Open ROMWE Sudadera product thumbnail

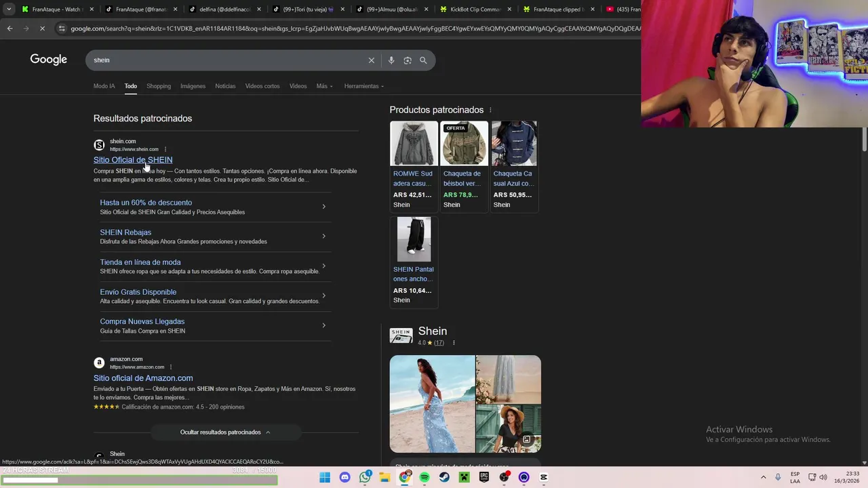[x=414, y=144]
